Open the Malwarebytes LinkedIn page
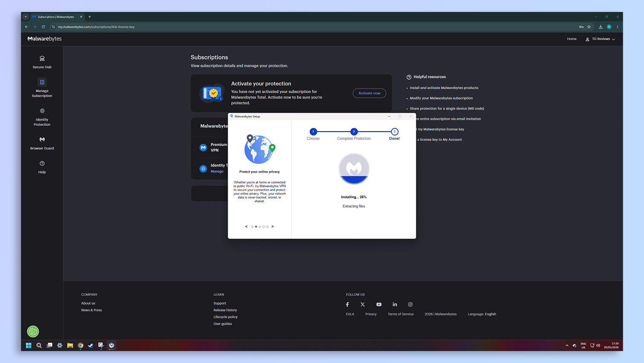Image resolution: width=644 pixels, height=363 pixels. pos(395,304)
